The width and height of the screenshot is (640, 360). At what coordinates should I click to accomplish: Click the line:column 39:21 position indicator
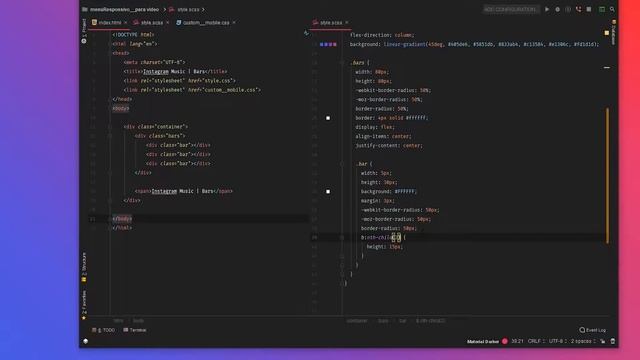[517, 341]
